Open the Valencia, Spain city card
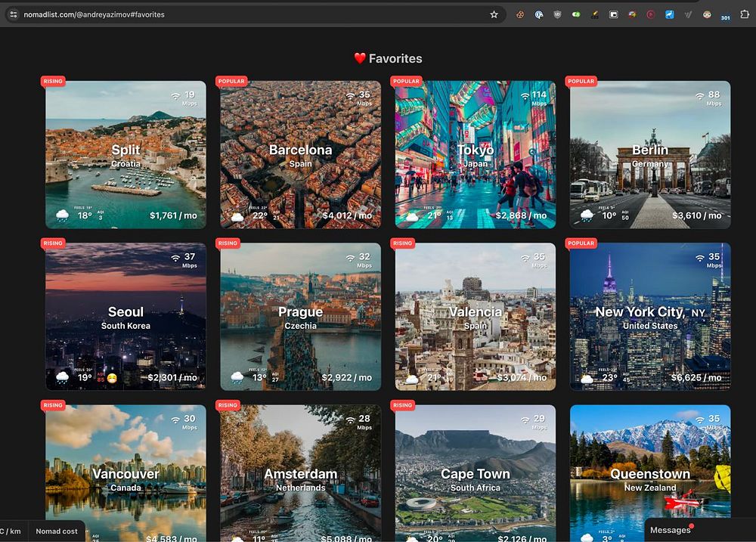Viewport: 756px width, 542px height. (x=475, y=317)
